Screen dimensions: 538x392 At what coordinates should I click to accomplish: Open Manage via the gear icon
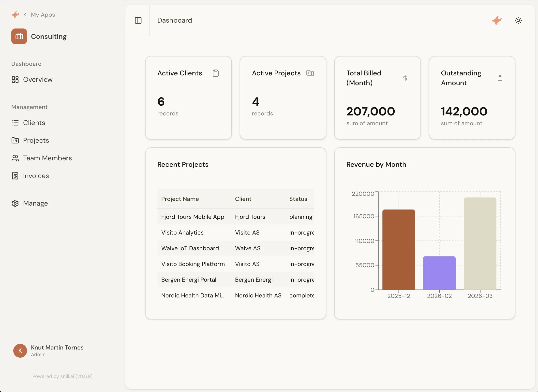[x=15, y=203]
